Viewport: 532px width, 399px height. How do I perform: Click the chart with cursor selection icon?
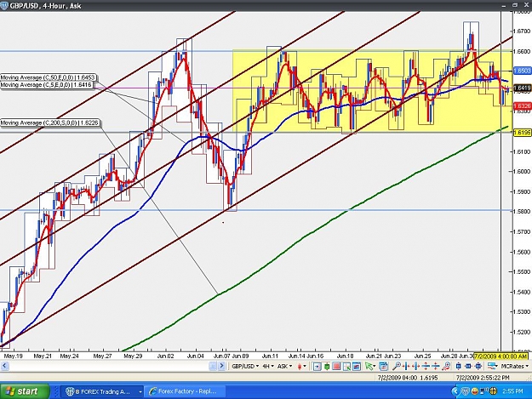(x=346, y=366)
